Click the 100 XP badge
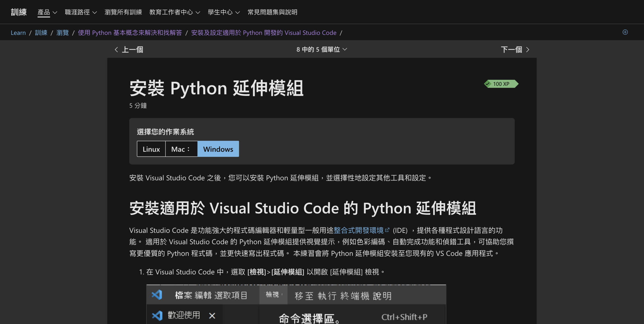The height and width of the screenshot is (324, 644). pyautogui.click(x=501, y=84)
